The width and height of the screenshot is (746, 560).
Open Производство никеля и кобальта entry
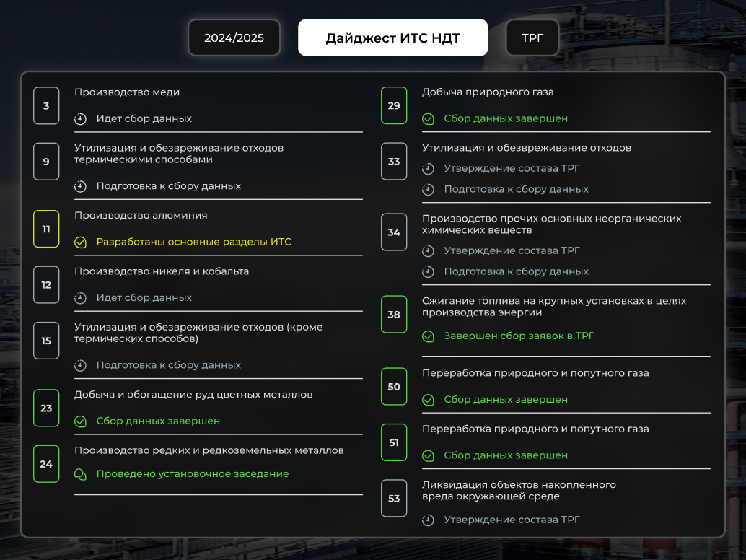tap(162, 271)
